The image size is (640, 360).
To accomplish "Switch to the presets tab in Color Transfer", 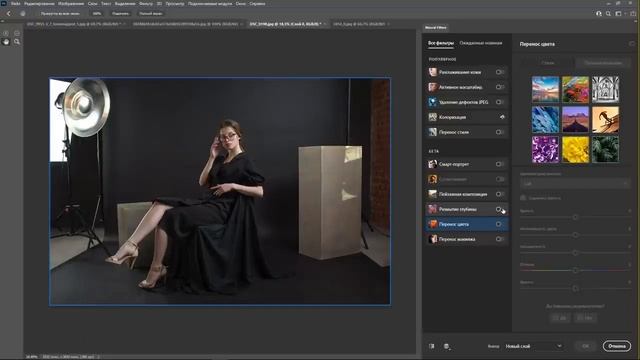I will [x=548, y=63].
